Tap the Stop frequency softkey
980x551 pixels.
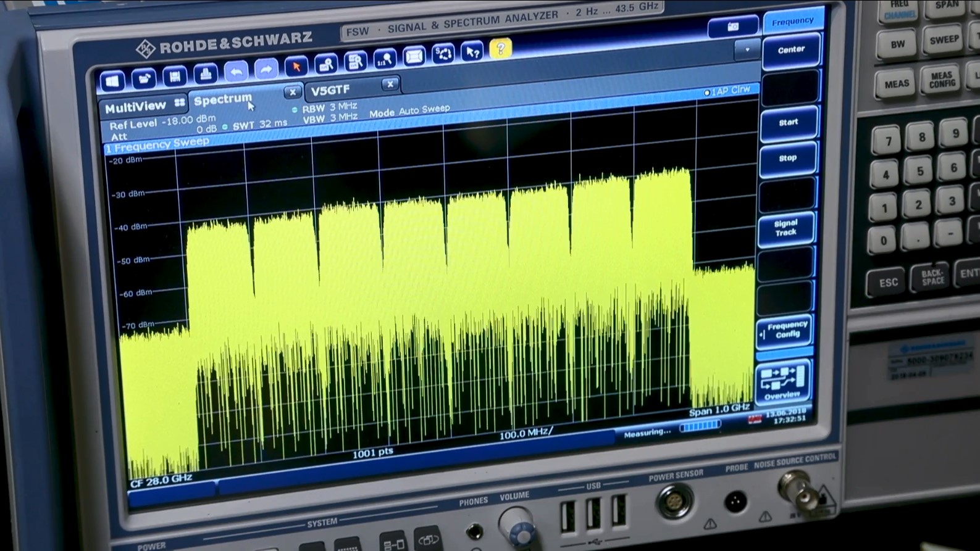point(787,159)
